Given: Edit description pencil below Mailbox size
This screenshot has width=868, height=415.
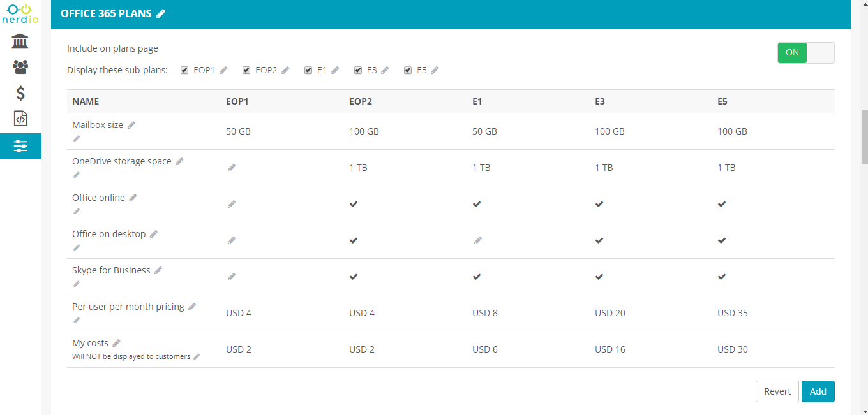Looking at the screenshot, I should click(x=77, y=138).
